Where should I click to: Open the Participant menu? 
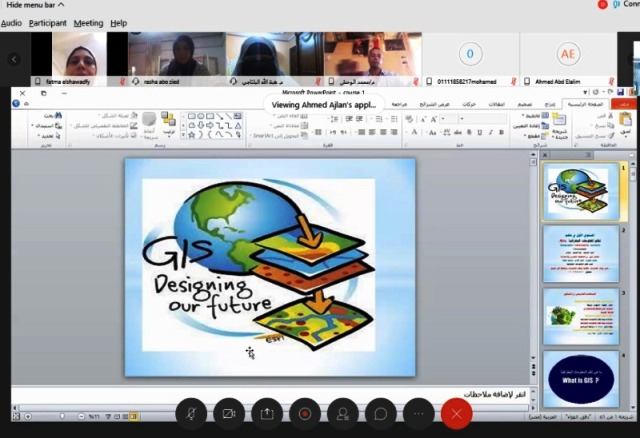[48, 23]
